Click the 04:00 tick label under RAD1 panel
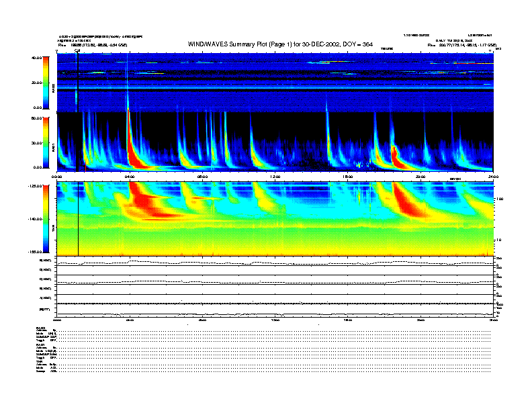 pos(130,177)
